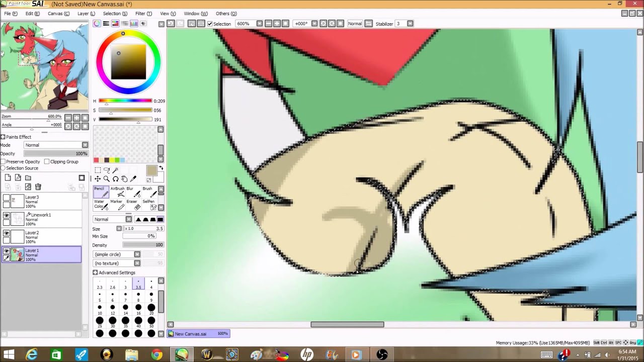Image resolution: width=644 pixels, height=362 pixels.
Task: Enable Preserve Opacity checkbox
Action: pos(3,161)
